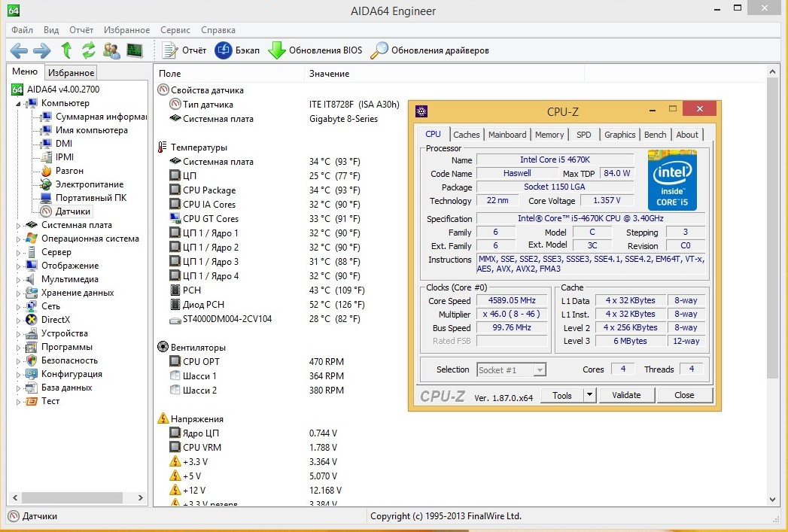Collapse the Компьютер tree node
This screenshot has width=788, height=532.
click(x=19, y=103)
